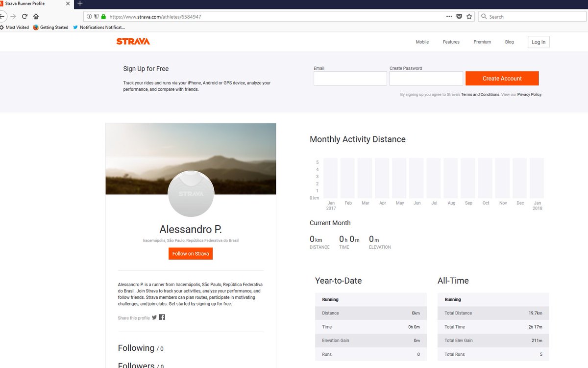Viewport: 588px width, 368px height.
Task: Click the Monthly Activity Distance heading
Action: [358, 139]
